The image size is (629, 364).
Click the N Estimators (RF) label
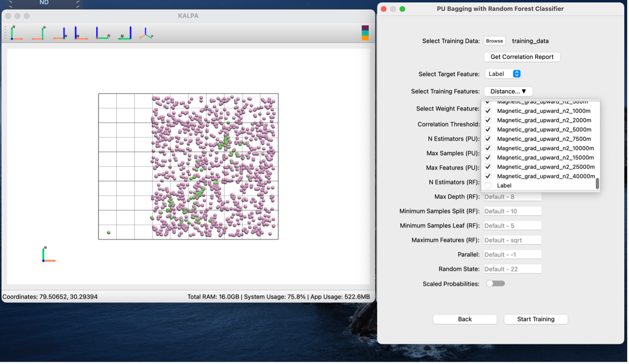(454, 182)
